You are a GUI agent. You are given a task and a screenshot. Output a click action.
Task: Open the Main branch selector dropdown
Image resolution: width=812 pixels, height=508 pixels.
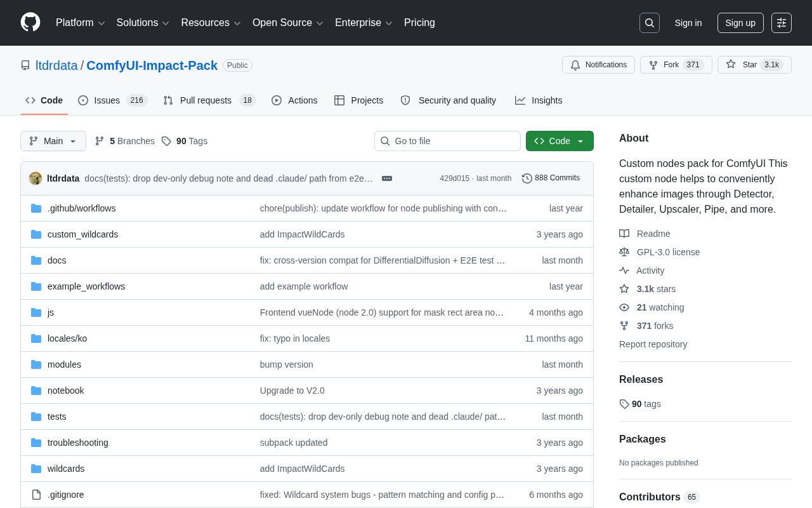tap(53, 141)
